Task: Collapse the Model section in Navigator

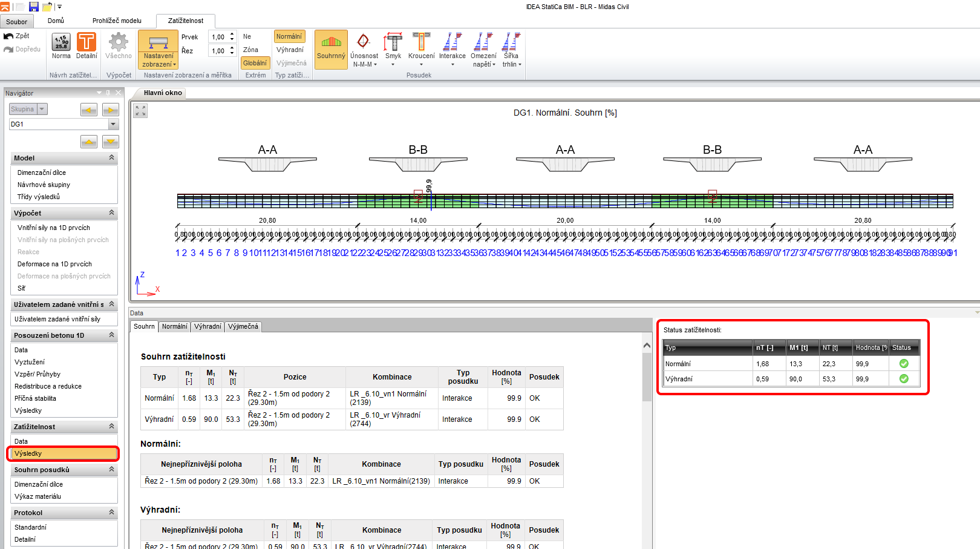Action: (x=111, y=157)
